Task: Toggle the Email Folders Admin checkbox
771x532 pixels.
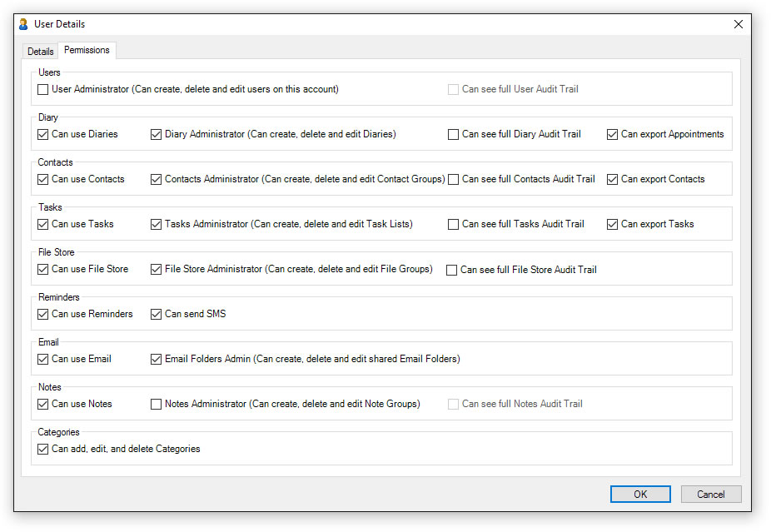Action: pos(157,359)
